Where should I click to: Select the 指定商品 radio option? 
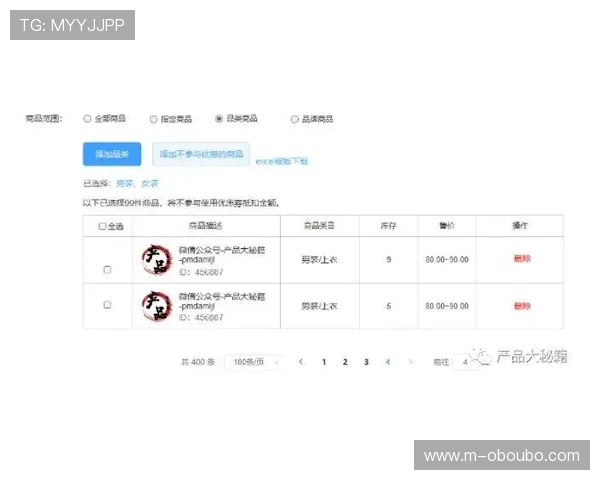click(x=153, y=119)
